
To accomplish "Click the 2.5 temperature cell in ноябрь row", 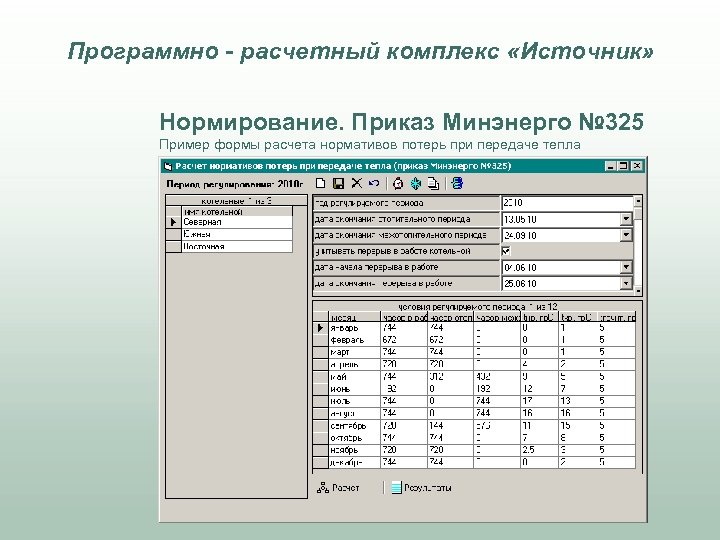I will point(540,450).
